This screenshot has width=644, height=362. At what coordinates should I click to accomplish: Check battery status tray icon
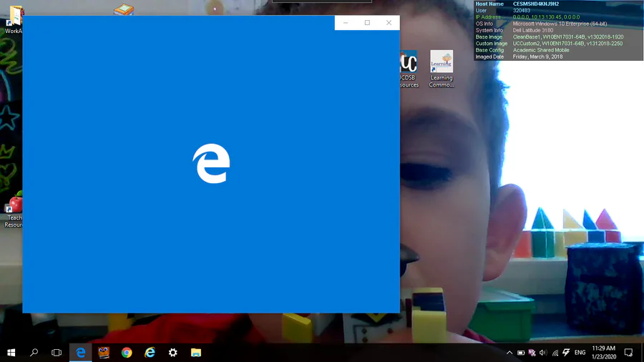[x=521, y=353]
